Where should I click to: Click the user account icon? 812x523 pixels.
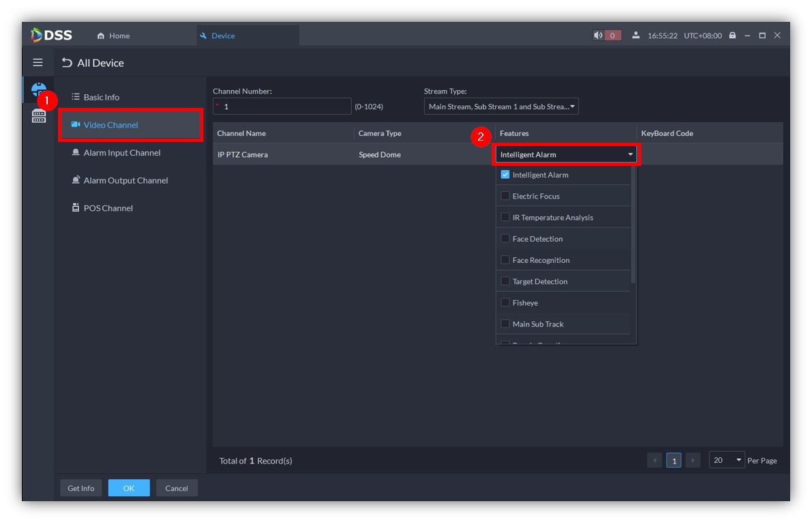636,36
